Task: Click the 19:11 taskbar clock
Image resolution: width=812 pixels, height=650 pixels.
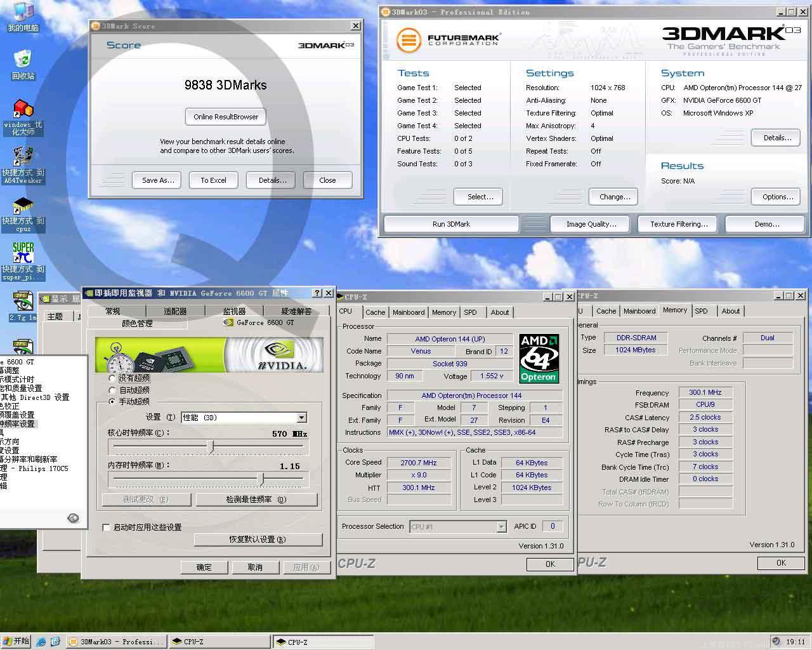Action: (796, 642)
